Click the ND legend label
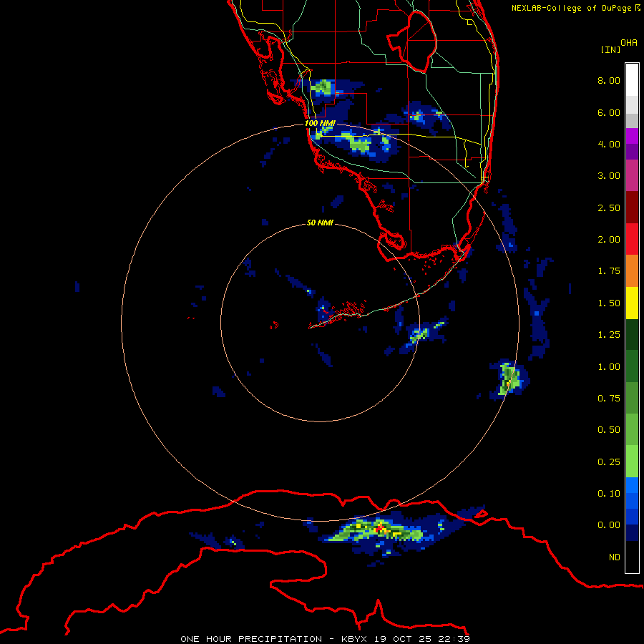Viewport: 644px width, 644px height. (615, 557)
